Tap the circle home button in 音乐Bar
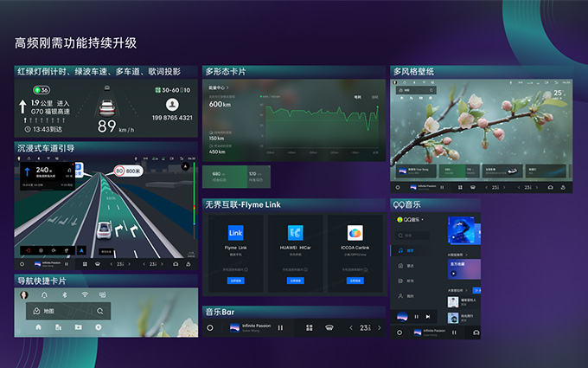The width and height of the screenshot is (588, 368). pyautogui.click(x=210, y=328)
